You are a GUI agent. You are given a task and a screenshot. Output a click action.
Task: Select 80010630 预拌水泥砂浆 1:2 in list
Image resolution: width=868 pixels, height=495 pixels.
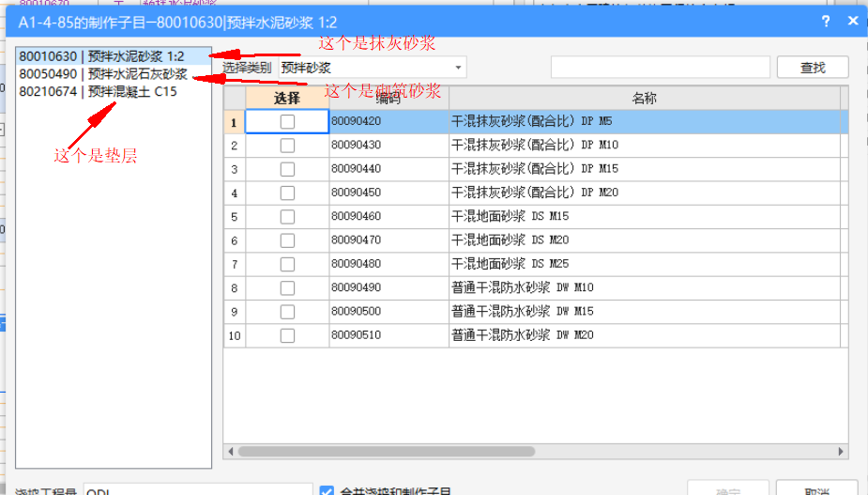tap(114, 56)
